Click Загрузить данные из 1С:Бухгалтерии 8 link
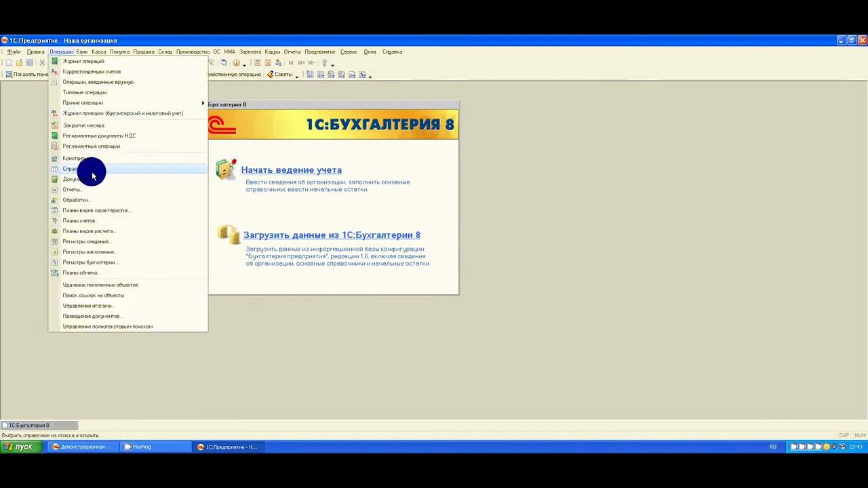Viewport: 868px width, 488px height. (332, 235)
